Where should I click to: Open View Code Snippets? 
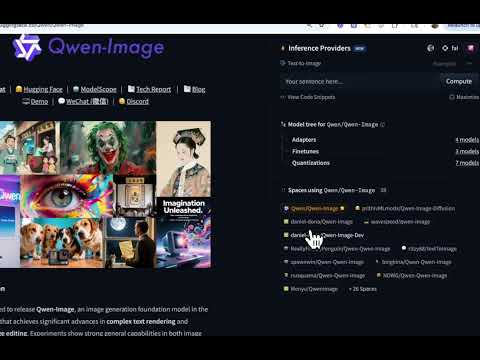(308, 97)
